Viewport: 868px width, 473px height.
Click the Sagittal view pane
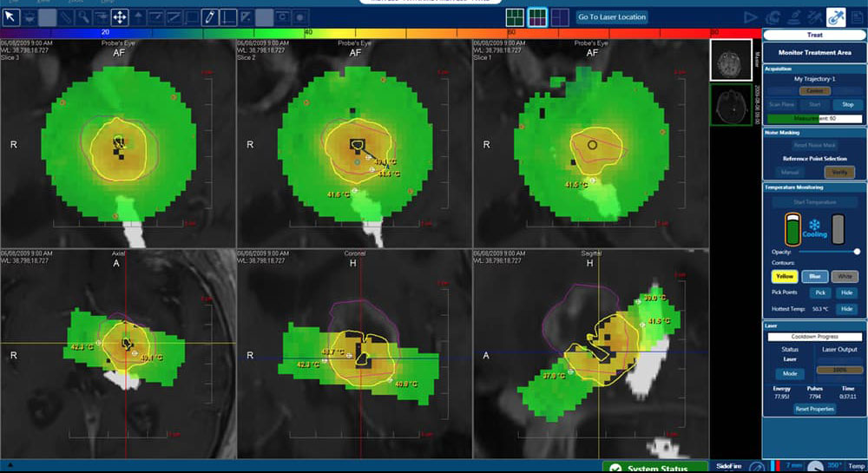pos(590,354)
